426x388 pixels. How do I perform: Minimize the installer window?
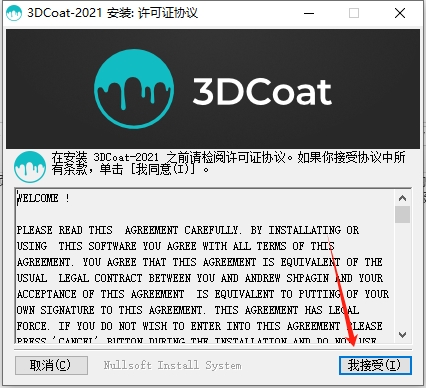coord(309,13)
